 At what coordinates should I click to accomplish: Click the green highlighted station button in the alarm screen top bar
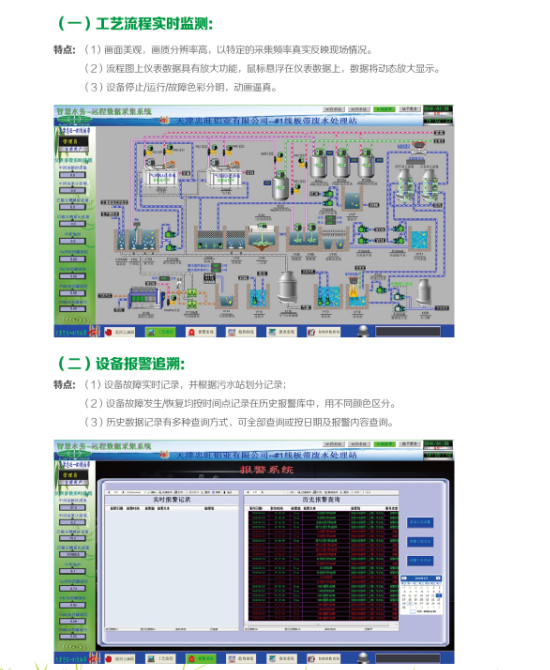(x=384, y=444)
